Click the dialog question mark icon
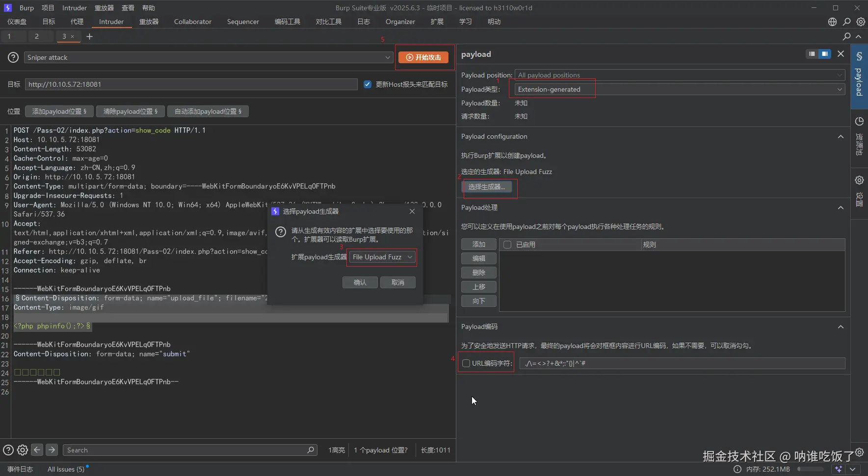This screenshot has height=476, width=868. pos(281,232)
